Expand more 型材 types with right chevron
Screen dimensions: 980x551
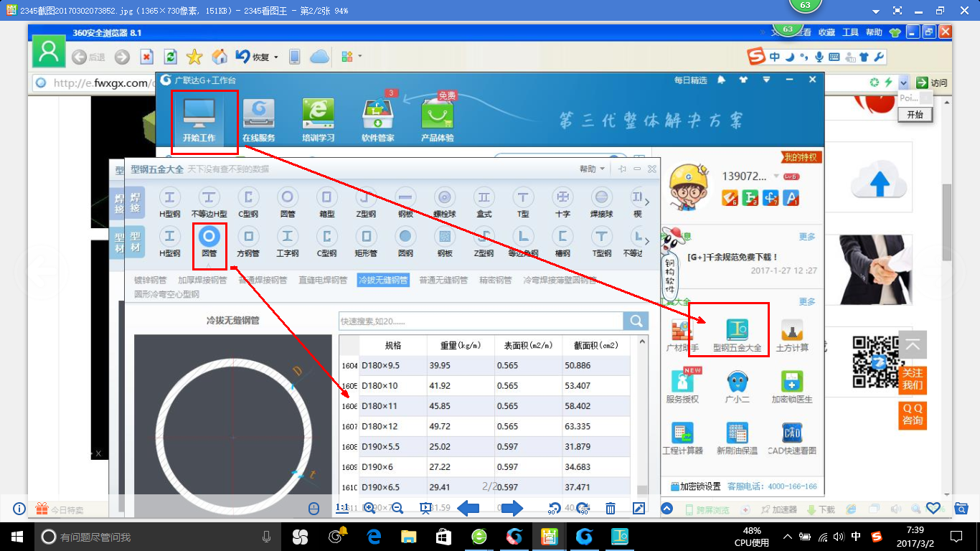(x=647, y=241)
